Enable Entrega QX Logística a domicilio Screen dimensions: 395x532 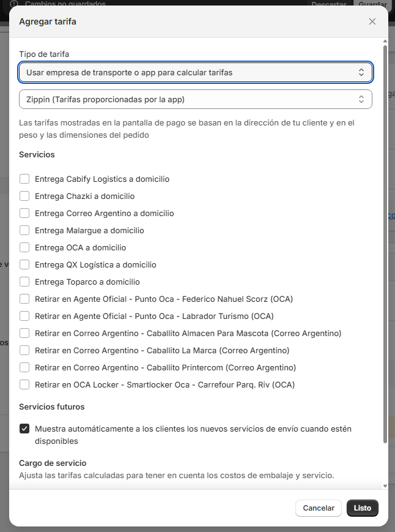coord(24,265)
